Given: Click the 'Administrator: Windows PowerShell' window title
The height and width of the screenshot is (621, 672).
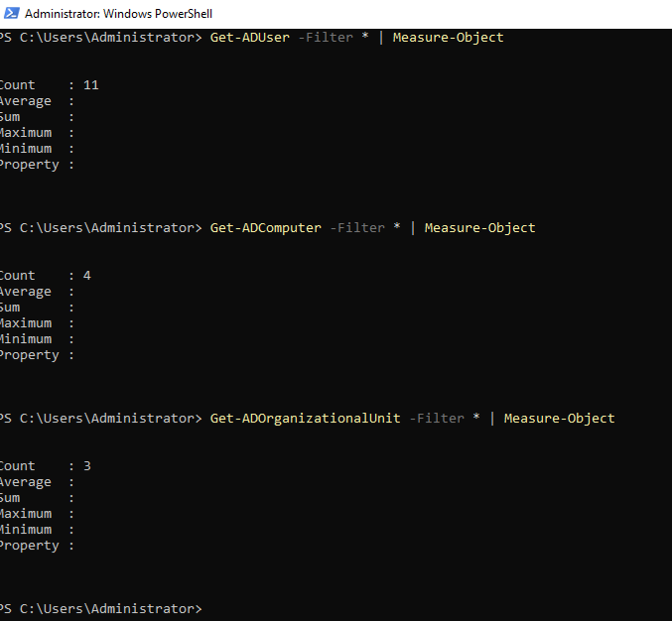Looking at the screenshot, I should pyautogui.click(x=118, y=14).
